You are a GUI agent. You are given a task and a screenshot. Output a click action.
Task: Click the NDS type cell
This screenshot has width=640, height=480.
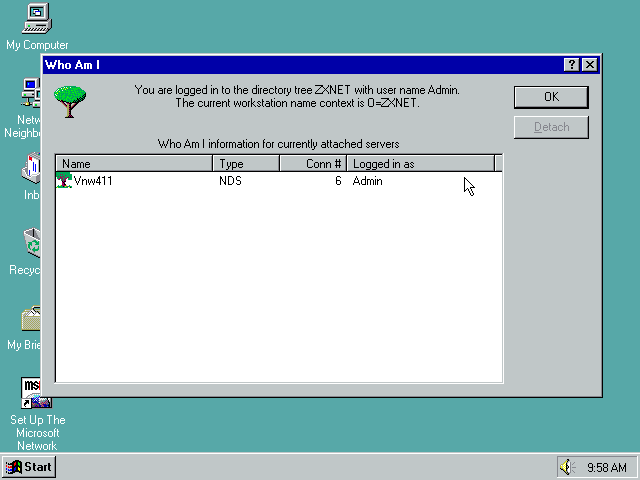click(230, 181)
